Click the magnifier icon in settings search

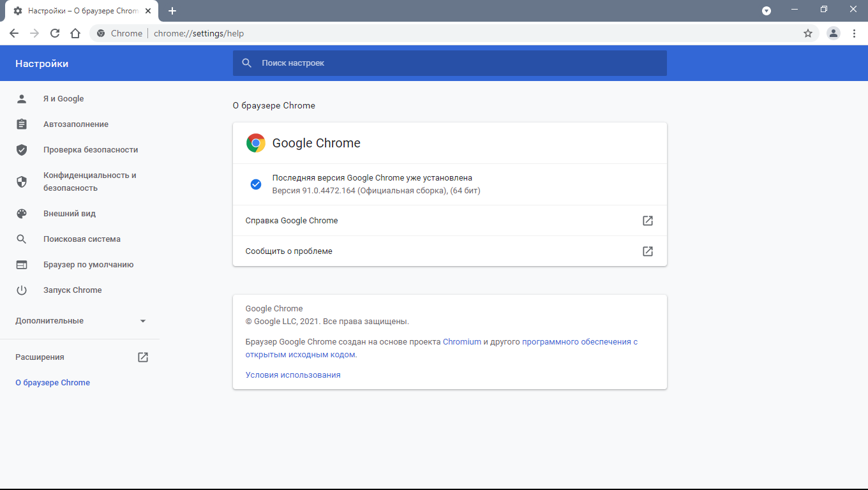point(247,63)
